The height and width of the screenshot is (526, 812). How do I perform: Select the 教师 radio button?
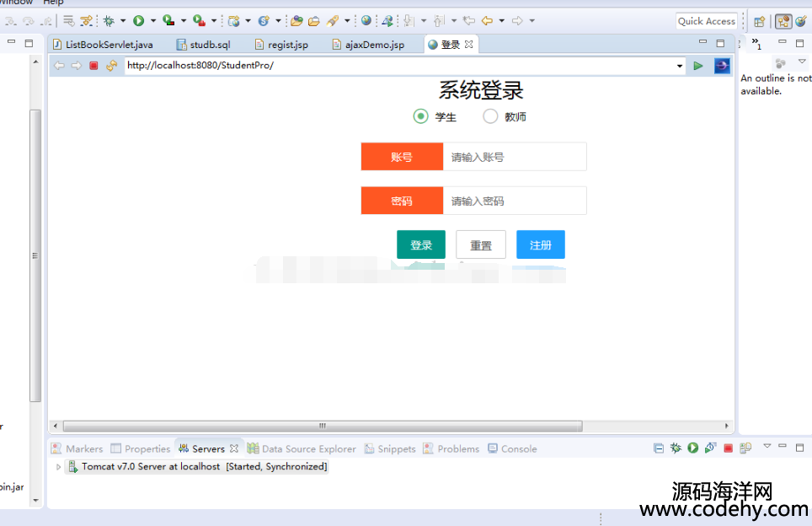coord(490,116)
